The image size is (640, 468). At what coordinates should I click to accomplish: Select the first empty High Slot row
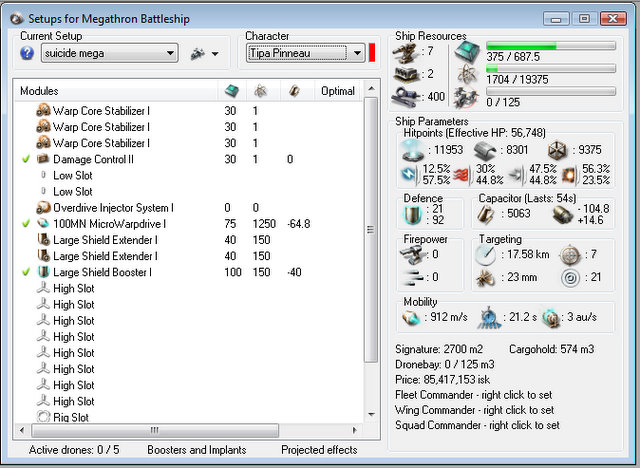pyautogui.click(x=188, y=288)
